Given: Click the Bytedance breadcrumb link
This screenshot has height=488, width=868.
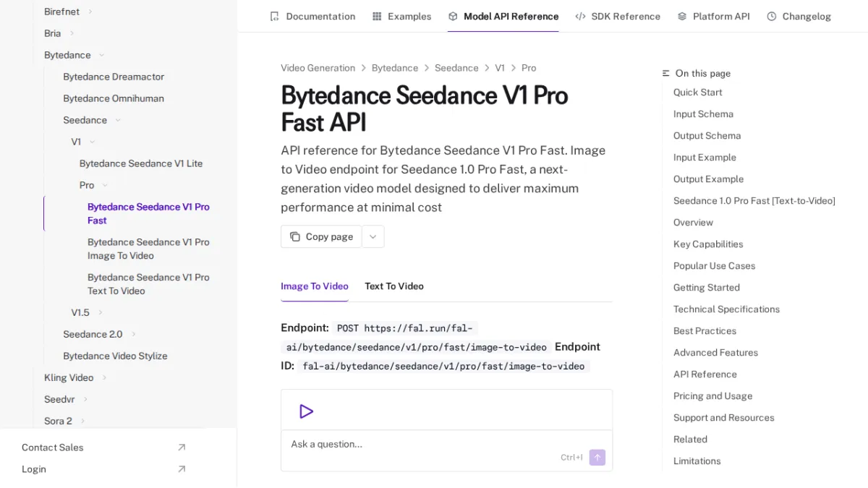Looking at the screenshot, I should [x=395, y=68].
